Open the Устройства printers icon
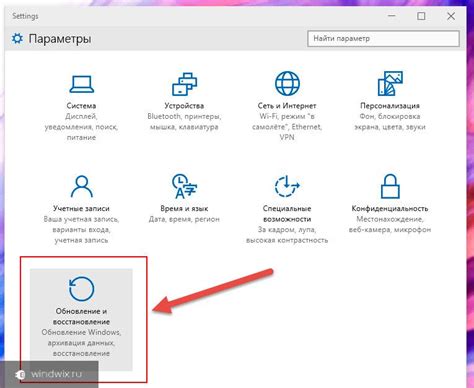 184,84
